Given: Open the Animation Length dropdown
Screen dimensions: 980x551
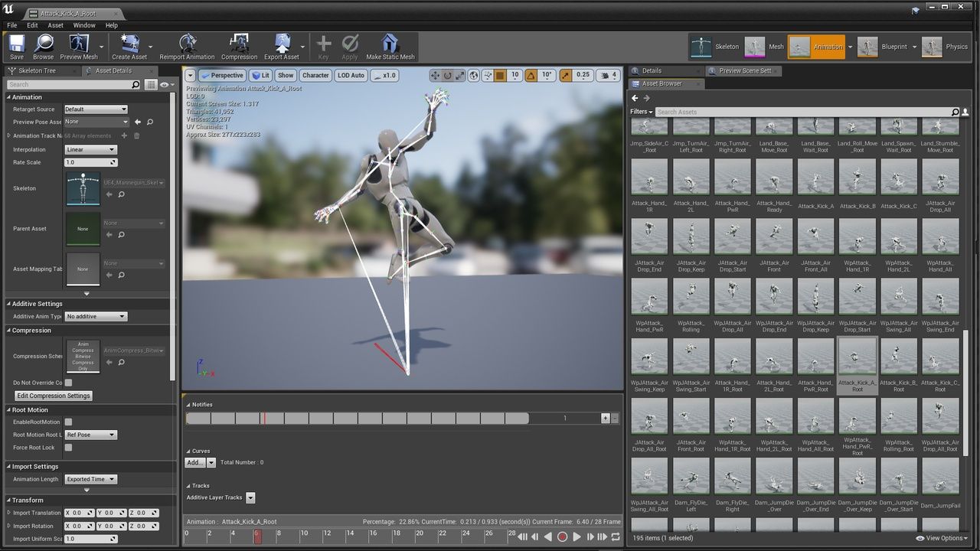Looking at the screenshot, I should 90,479.
